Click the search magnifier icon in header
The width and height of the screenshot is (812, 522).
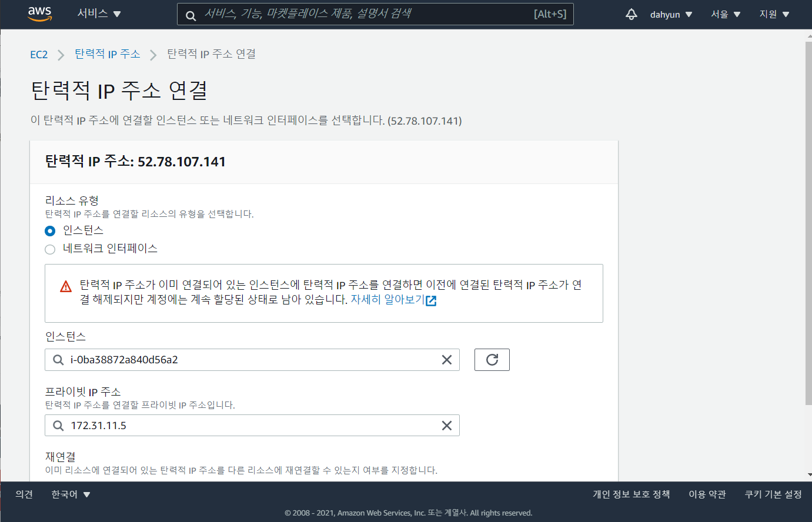click(191, 16)
